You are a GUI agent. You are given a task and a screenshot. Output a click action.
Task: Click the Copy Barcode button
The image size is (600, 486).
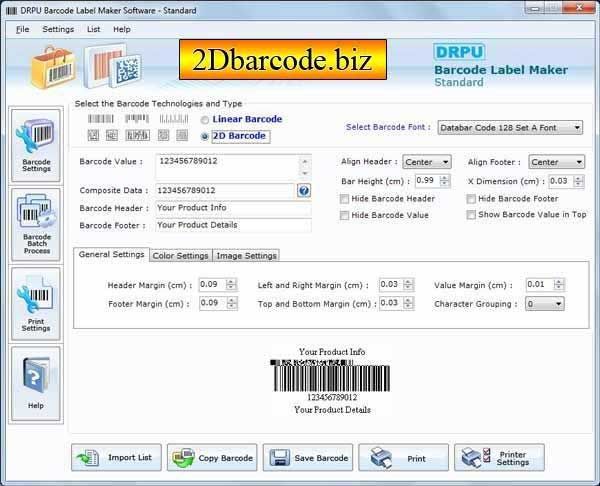212,457
